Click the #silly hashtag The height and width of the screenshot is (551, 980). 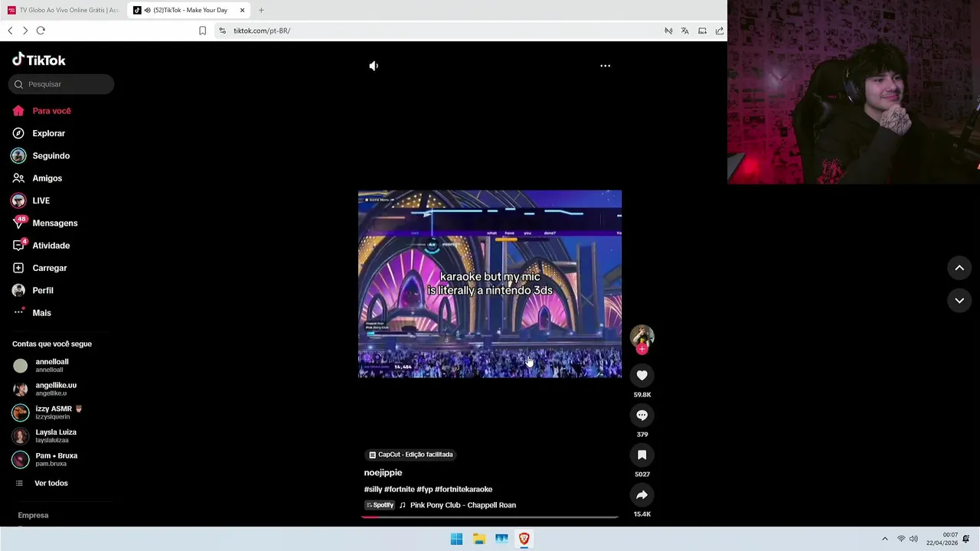click(373, 490)
